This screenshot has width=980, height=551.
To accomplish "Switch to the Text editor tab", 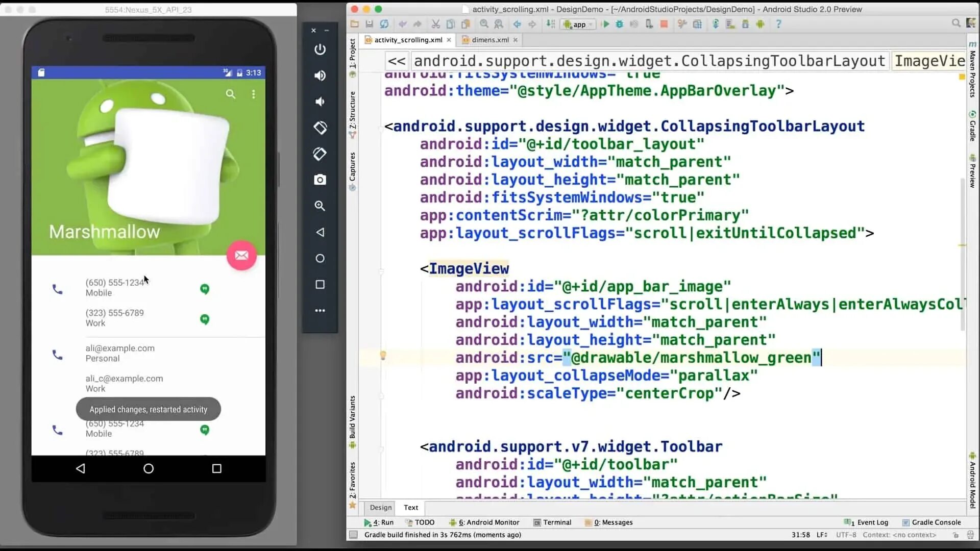I will coord(410,507).
